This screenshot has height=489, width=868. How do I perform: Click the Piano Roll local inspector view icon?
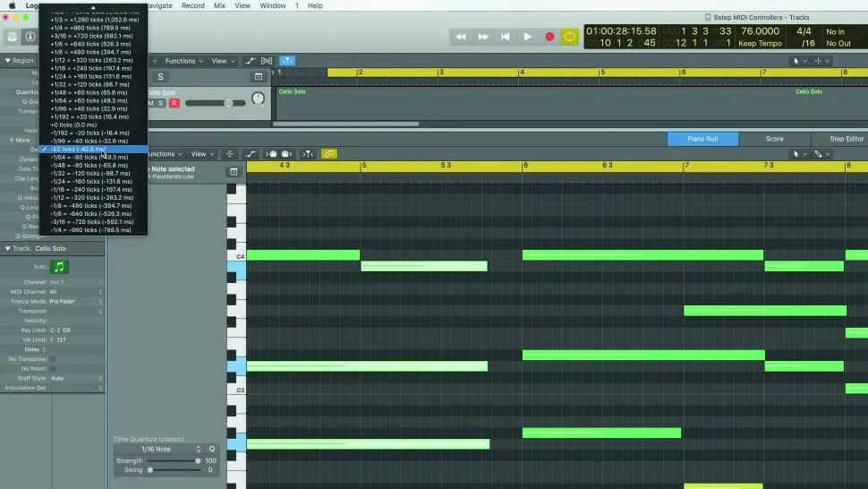point(234,172)
